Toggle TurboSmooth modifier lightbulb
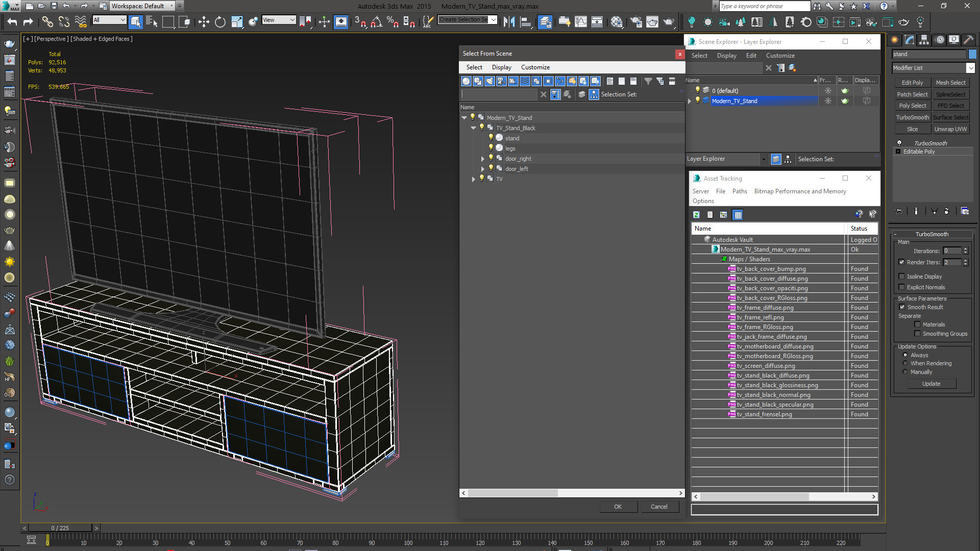 (899, 143)
